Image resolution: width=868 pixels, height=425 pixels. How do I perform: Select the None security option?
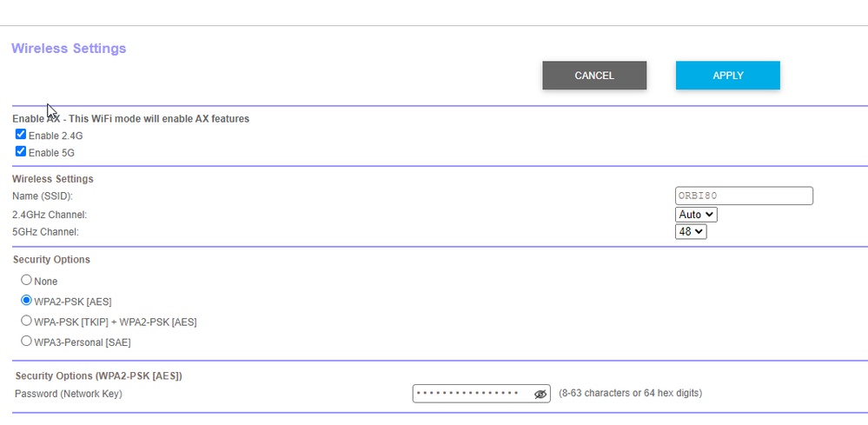point(26,280)
